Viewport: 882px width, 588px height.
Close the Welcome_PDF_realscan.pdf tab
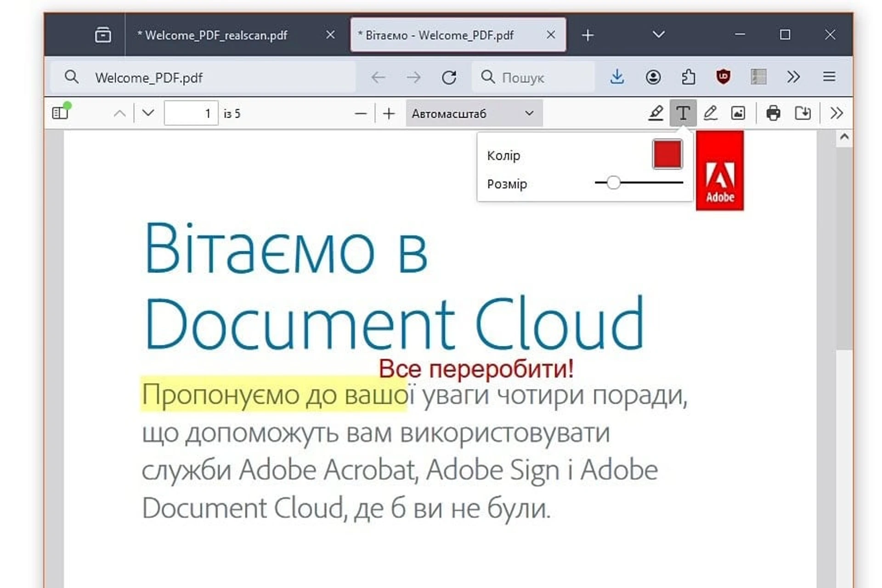[330, 35]
